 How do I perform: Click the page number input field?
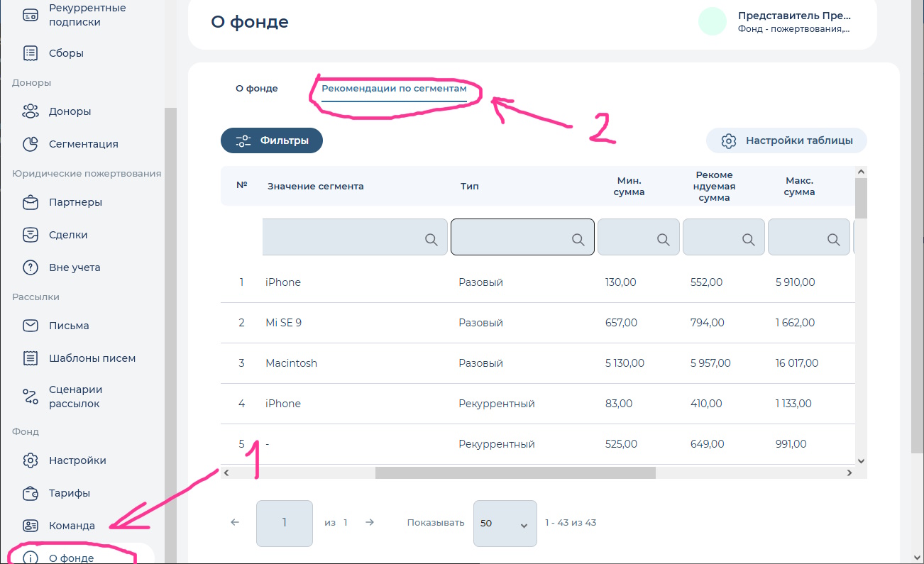[x=284, y=523]
